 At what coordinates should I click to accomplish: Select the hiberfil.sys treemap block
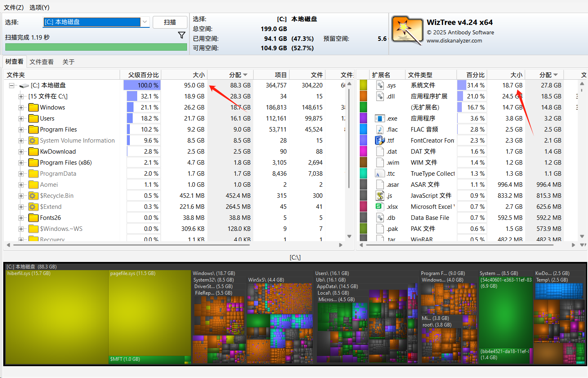tap(57, 315)
